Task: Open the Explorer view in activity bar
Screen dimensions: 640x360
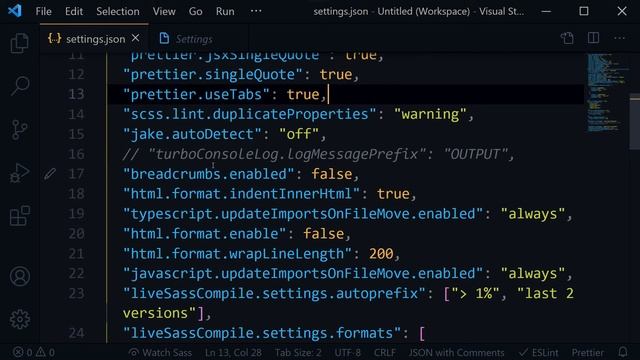Action: [20, 43]
